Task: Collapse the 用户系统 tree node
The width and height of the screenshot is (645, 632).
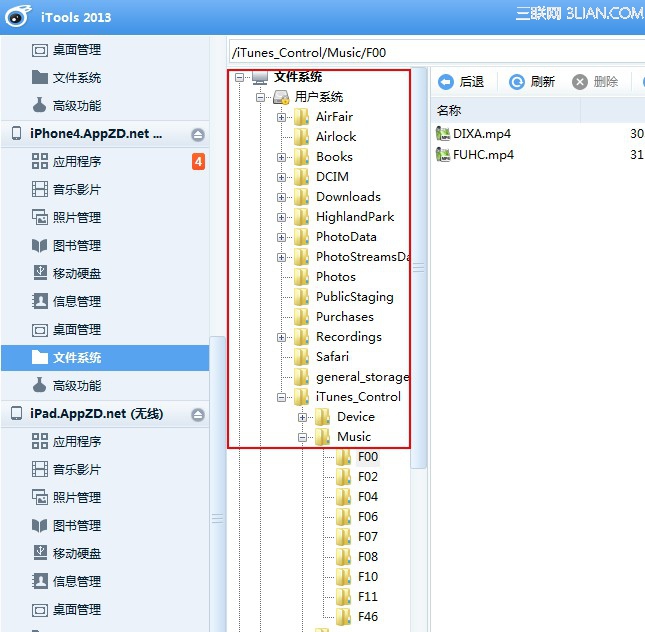Action: (x=260, y=98)
